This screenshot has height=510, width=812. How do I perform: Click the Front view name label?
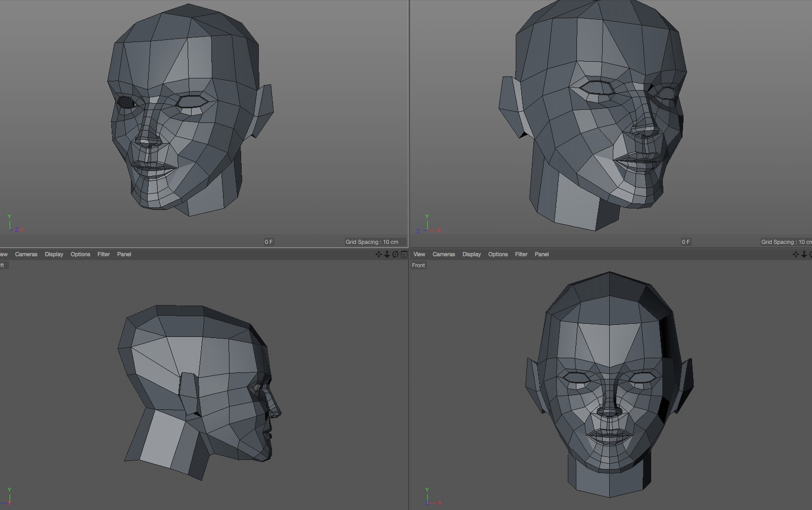419,265
